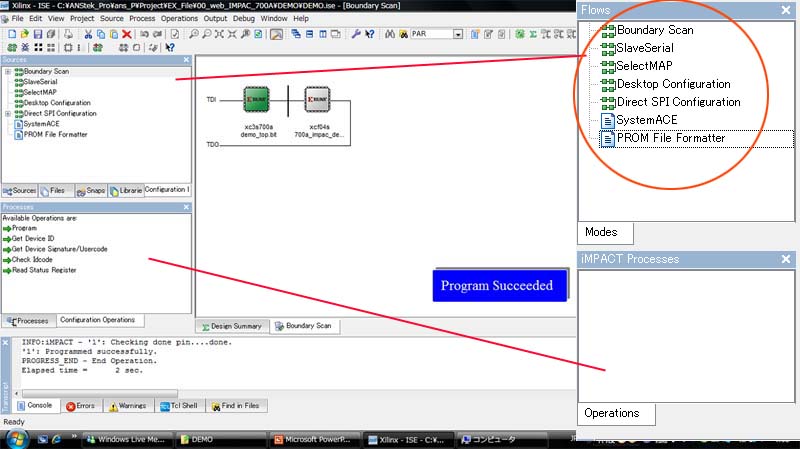Switch to the Libraries tab
800x449 pixels.
(x=126, y=190)
